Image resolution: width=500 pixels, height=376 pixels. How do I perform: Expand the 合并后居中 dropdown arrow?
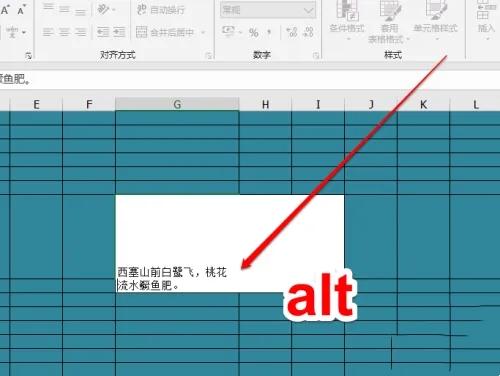point(203,32)
